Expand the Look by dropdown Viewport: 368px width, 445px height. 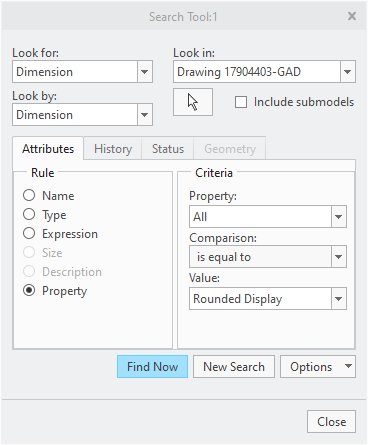145,115
